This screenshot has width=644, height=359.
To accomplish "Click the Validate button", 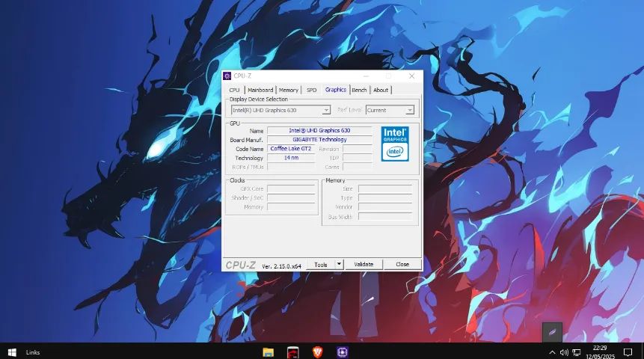I will tap(364, 265).
